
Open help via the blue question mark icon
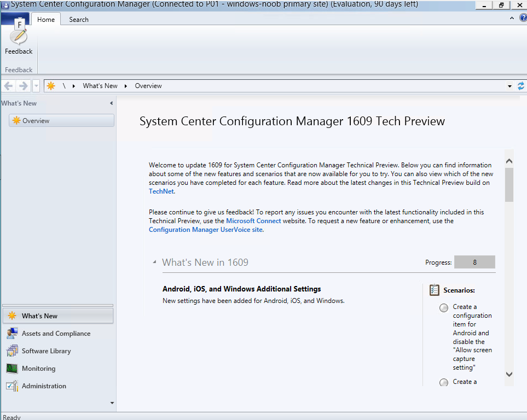click(523, 17)
